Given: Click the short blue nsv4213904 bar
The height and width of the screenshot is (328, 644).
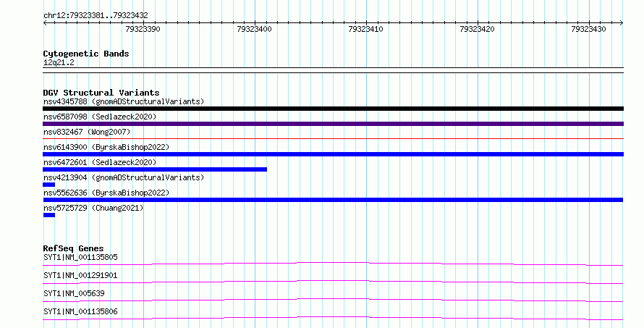Looking at the screenshot, I should [x=49, y=185].
